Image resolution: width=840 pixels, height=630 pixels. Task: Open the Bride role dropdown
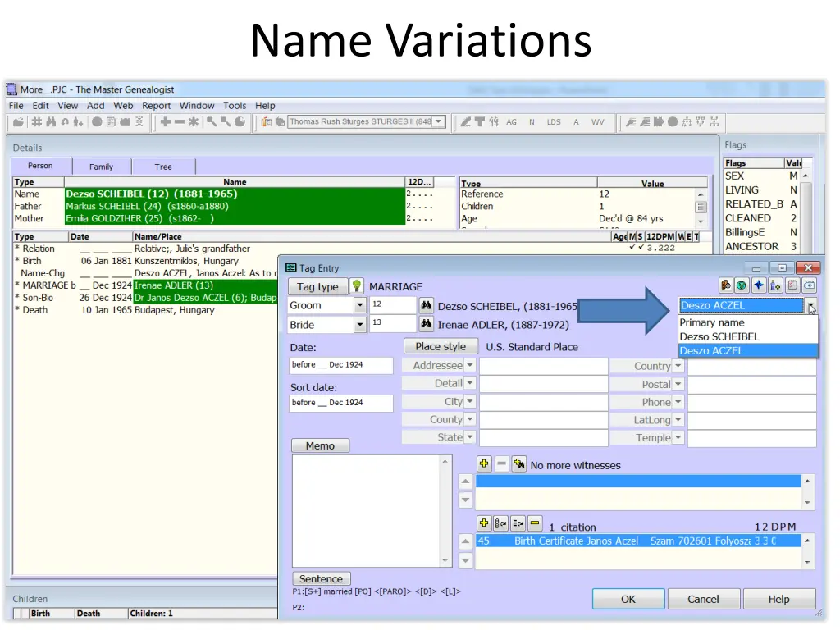tap(360, 325)
